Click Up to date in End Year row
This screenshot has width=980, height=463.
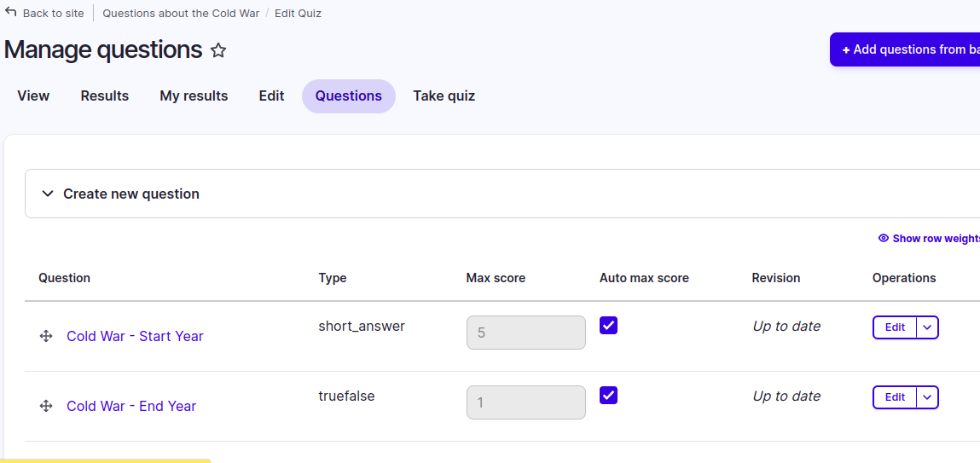pos(786,396)
